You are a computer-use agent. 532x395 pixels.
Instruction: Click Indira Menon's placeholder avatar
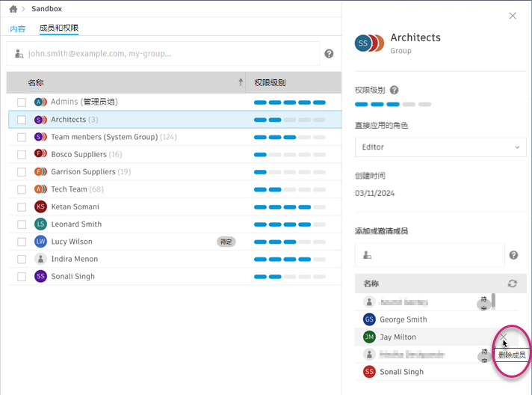tap(40, 259)
